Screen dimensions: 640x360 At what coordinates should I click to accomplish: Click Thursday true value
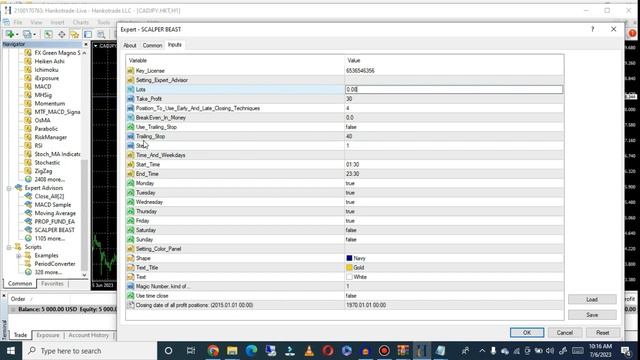pyautogui.click(x=453, y=211)
